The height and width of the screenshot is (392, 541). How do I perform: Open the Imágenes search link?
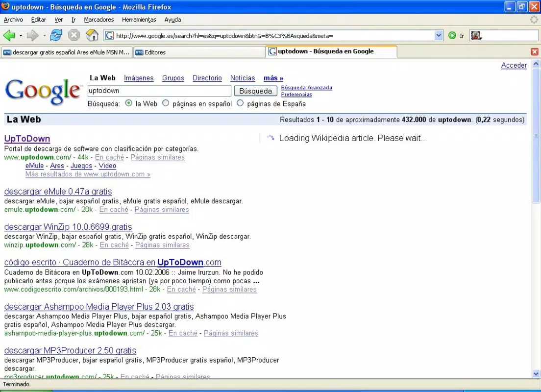coord(139,78)
